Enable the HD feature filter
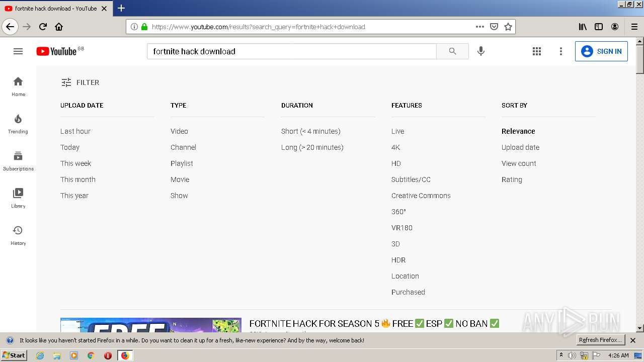 point(396,163)
